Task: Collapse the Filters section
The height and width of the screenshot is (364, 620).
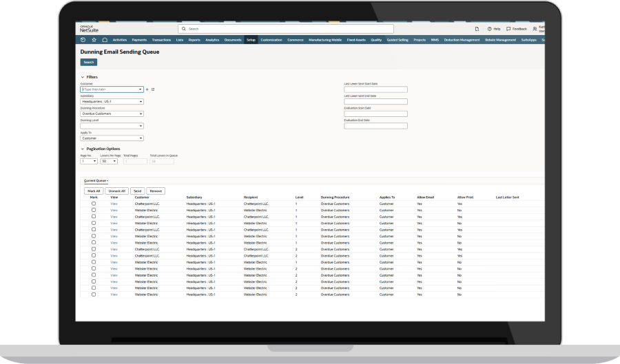Action: tap(83, 77)
